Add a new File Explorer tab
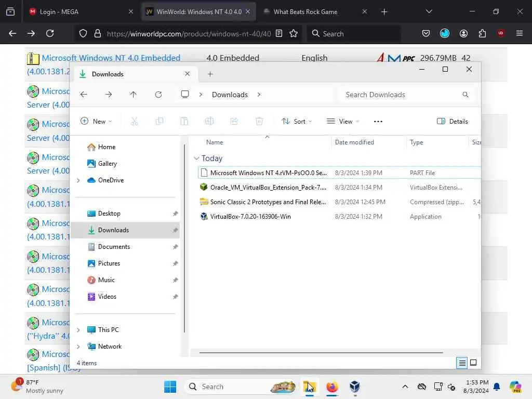 pyautogui.click(x=210, y=74)
